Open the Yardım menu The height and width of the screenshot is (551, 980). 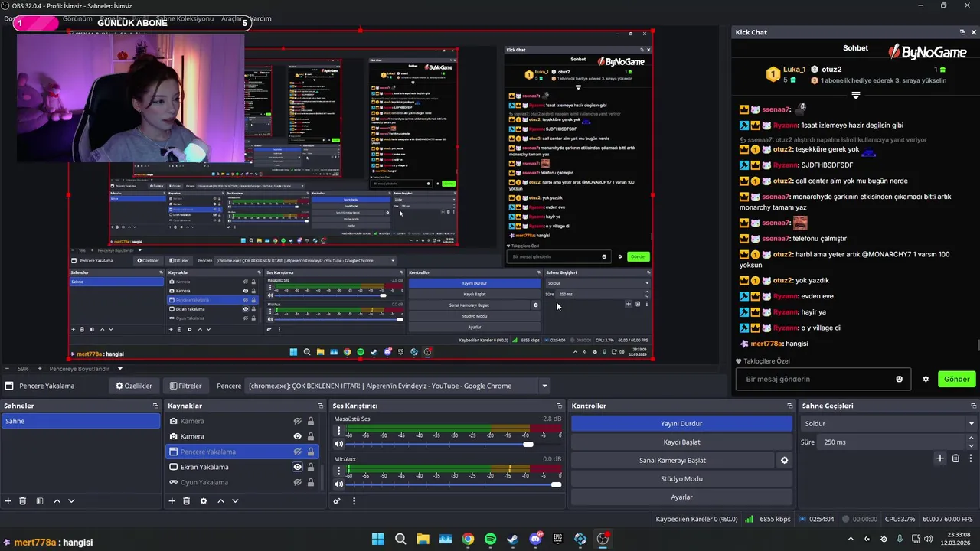[x=260, y=18]
